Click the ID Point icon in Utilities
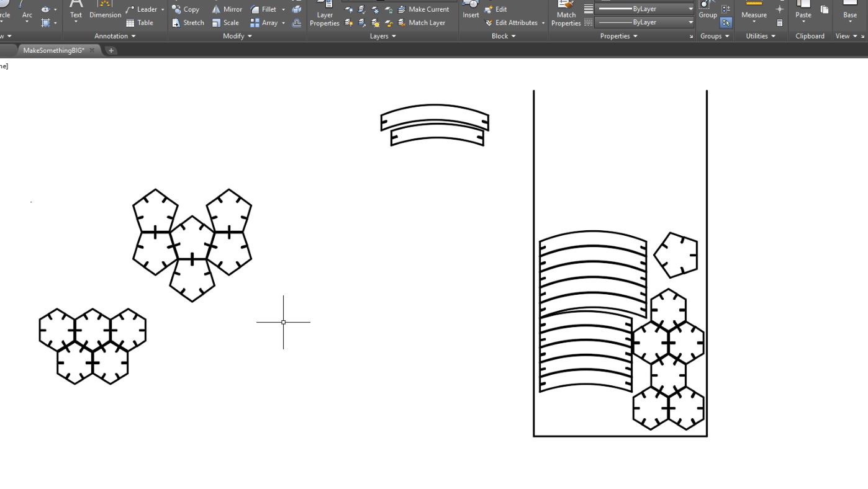 click(x=780, y=9)
